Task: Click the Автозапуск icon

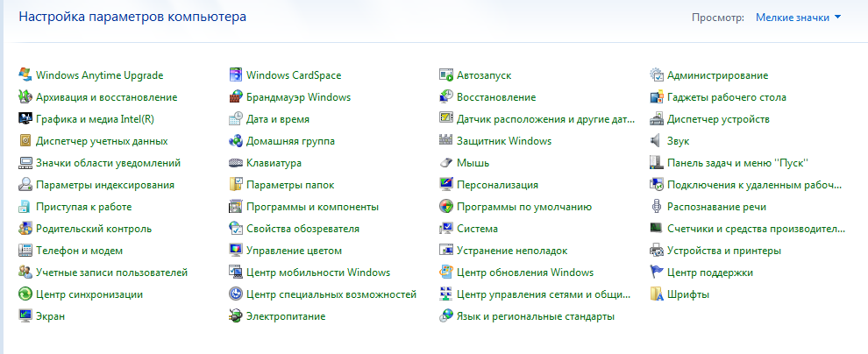Action: tap(446, 74)
